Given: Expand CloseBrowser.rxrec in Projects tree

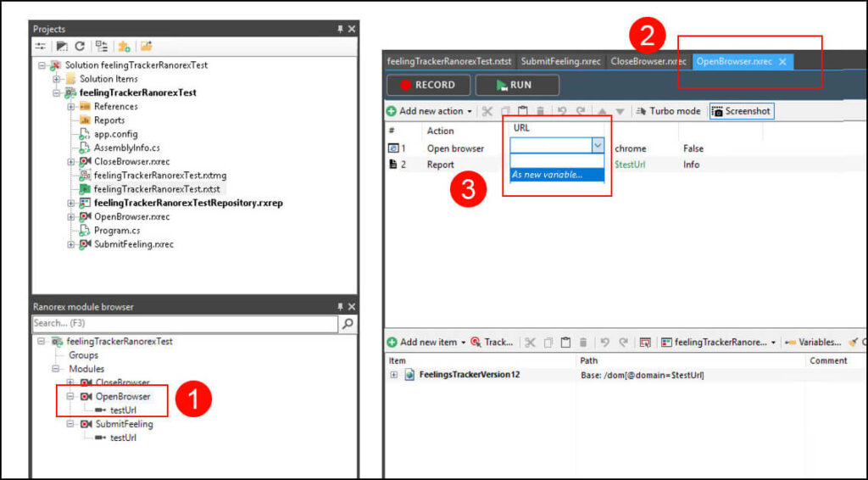Looking at the screenshot, I should [71, 162].
